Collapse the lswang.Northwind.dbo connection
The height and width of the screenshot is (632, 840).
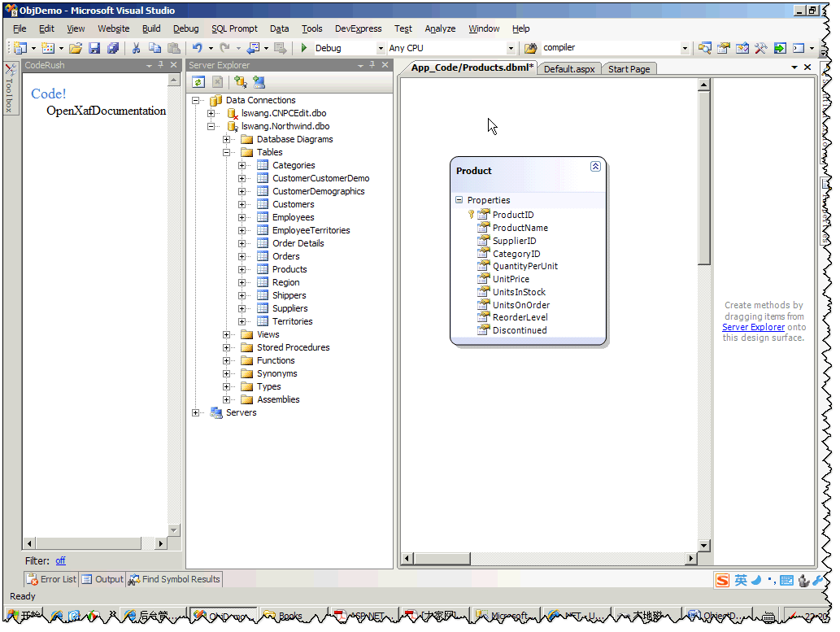211,127
